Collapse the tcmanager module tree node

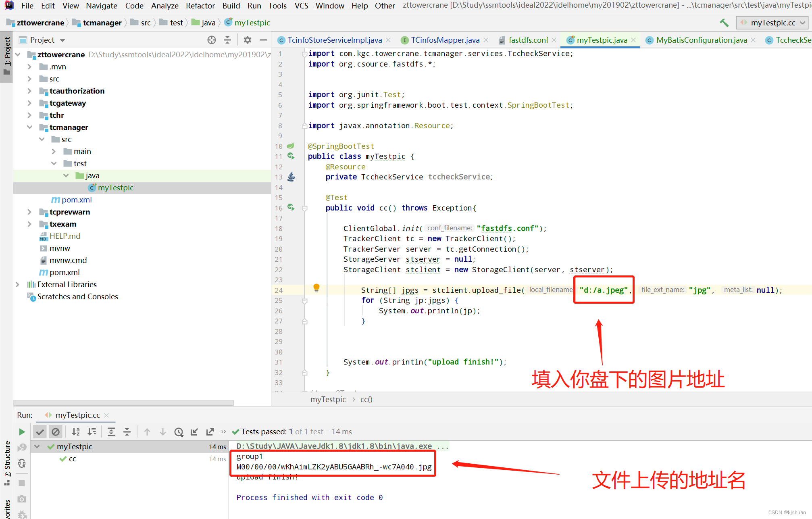(x=29, y=127)
